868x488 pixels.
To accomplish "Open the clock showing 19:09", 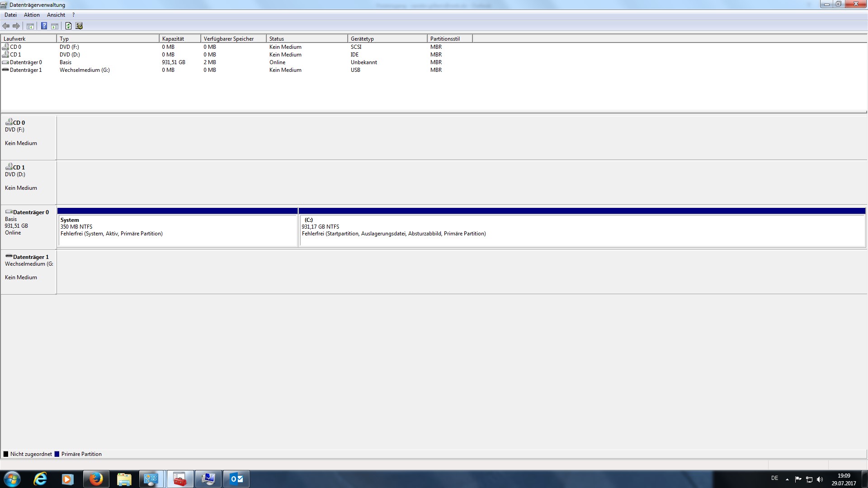I will click(844, 479).
